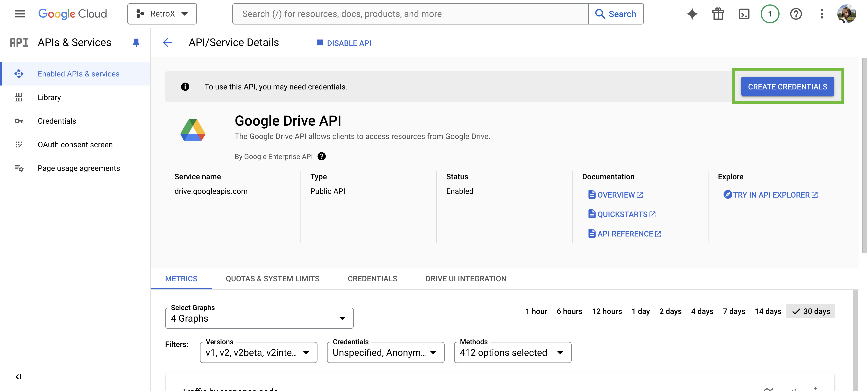Viewport: 868px width, 391px height.
Task: Select the 12 hours time range
Action: coord(607,311)
